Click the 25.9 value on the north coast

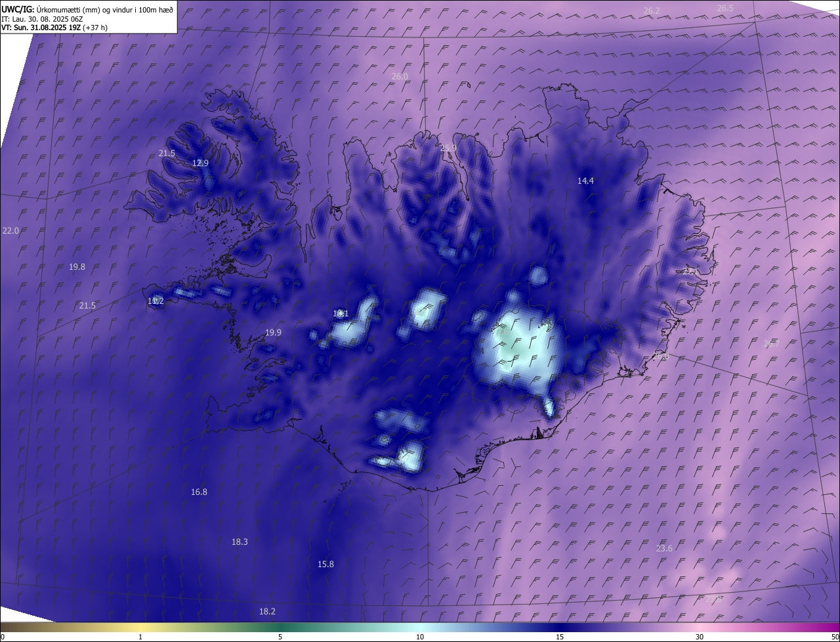click(x=448, y=148)
